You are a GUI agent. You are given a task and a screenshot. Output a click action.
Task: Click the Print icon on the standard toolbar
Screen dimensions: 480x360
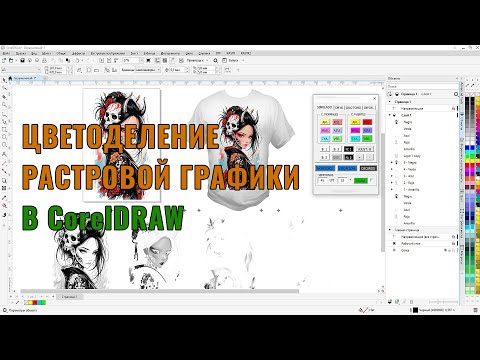pyautogui.click(x=44, y=60)
